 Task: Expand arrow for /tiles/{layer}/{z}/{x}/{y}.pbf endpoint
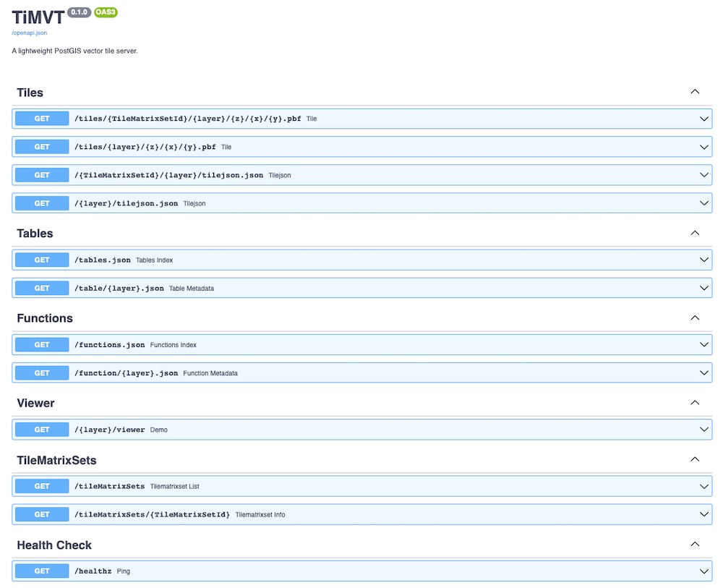point(704,147)
